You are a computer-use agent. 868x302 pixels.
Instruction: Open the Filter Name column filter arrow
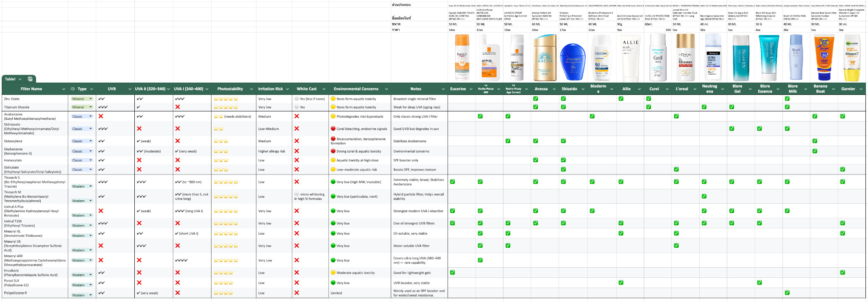tap(64, 89)
